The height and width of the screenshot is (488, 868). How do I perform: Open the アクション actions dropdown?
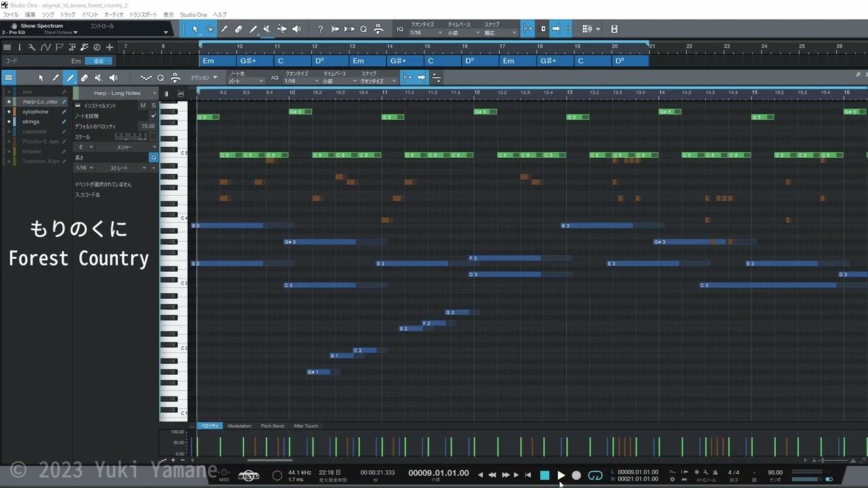click(x=204, y=78)
